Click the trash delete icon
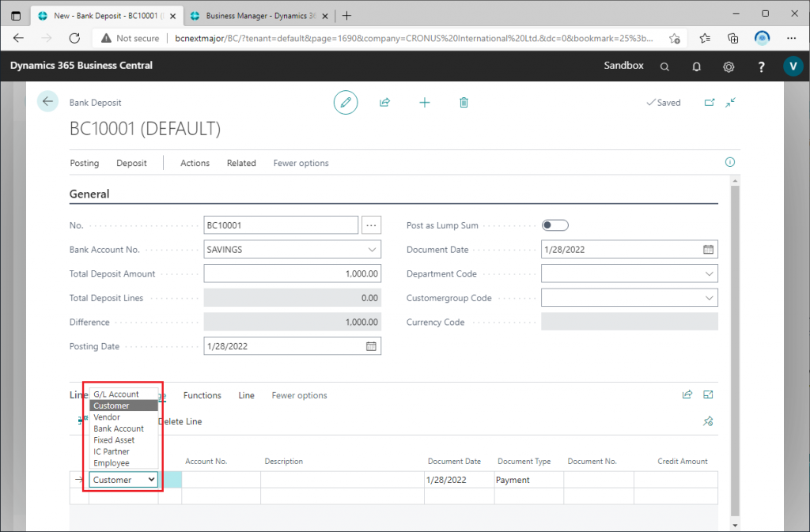Viewport: 810px width, 532px height. (464, 103)
